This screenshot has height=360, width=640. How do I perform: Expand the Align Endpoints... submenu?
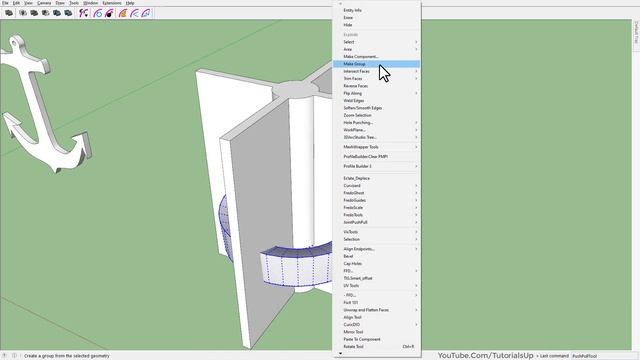pos(376,249)
